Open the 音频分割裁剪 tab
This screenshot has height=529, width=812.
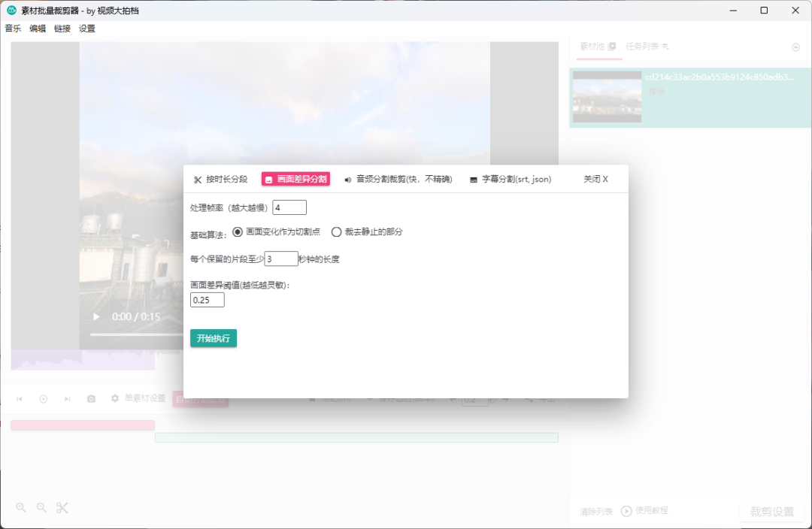(398, 179)
